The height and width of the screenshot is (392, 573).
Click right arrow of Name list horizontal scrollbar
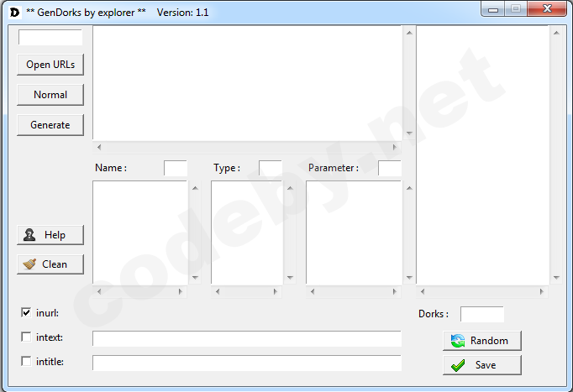pos(180,291)
